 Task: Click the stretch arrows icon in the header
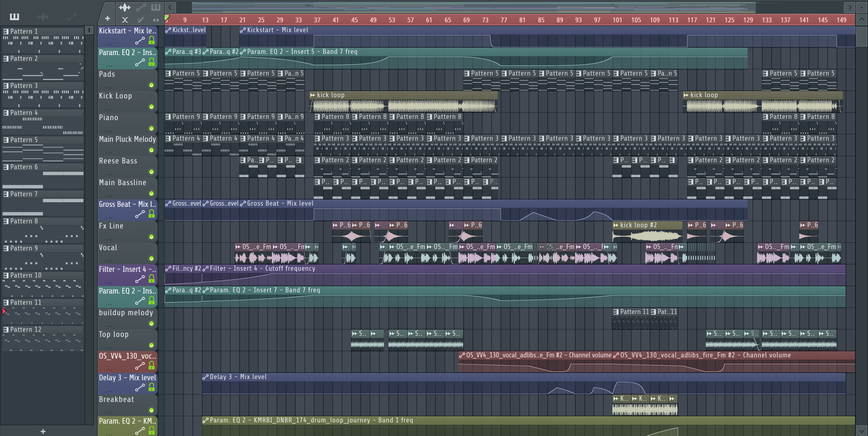(156, 20)
